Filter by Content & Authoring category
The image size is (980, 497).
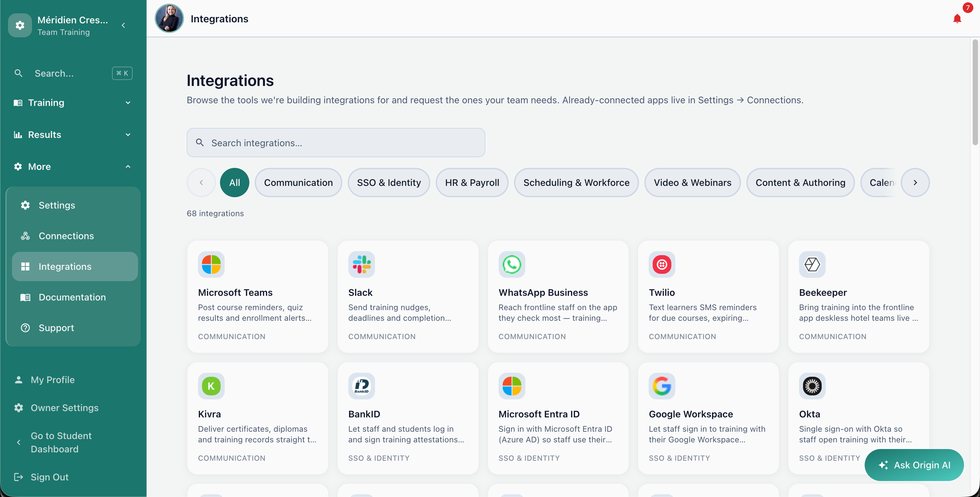coord(800,183)
